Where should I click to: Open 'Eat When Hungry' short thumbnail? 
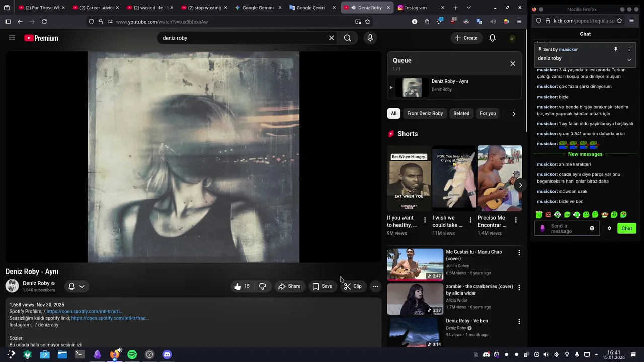coord(409,178)
